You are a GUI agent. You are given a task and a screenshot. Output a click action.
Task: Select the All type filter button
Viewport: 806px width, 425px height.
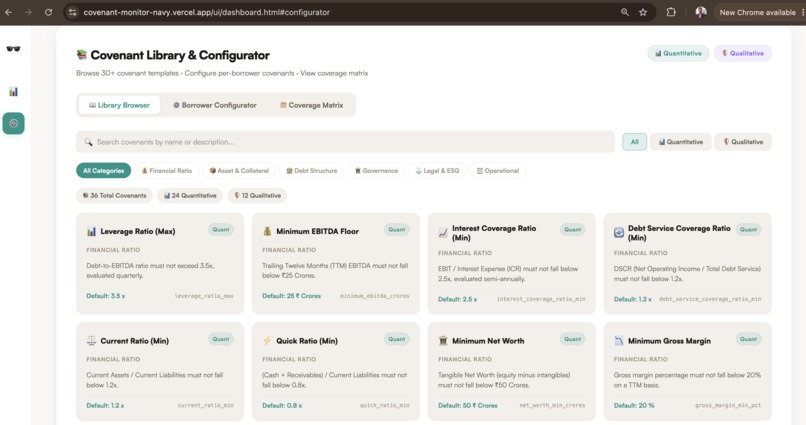(634, 142)
